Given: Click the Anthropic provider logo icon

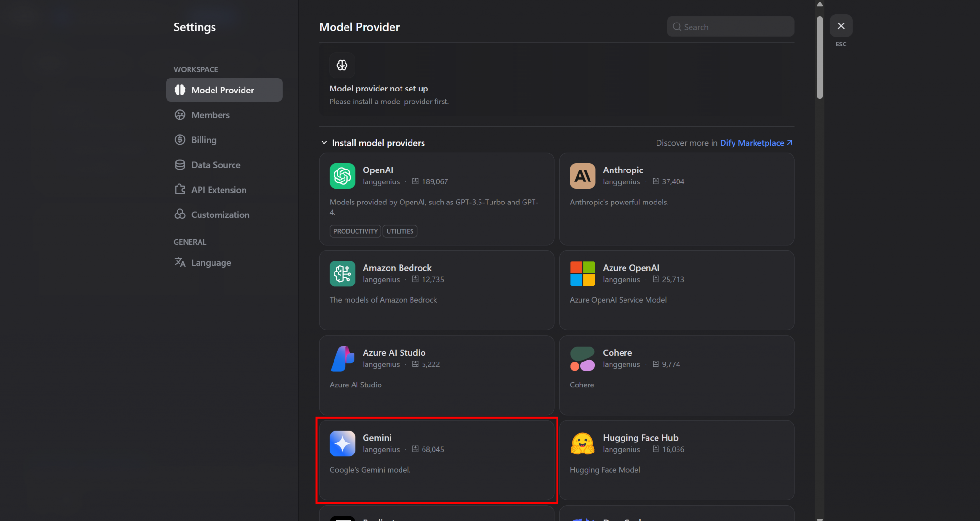Looking at the screenshot, I should [x=582, y=176].
